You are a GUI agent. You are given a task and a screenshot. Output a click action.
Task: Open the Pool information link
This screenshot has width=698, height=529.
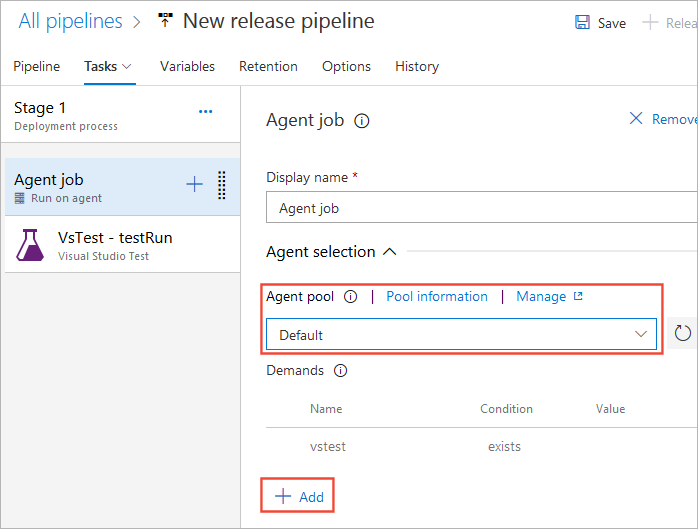(437, 297)
